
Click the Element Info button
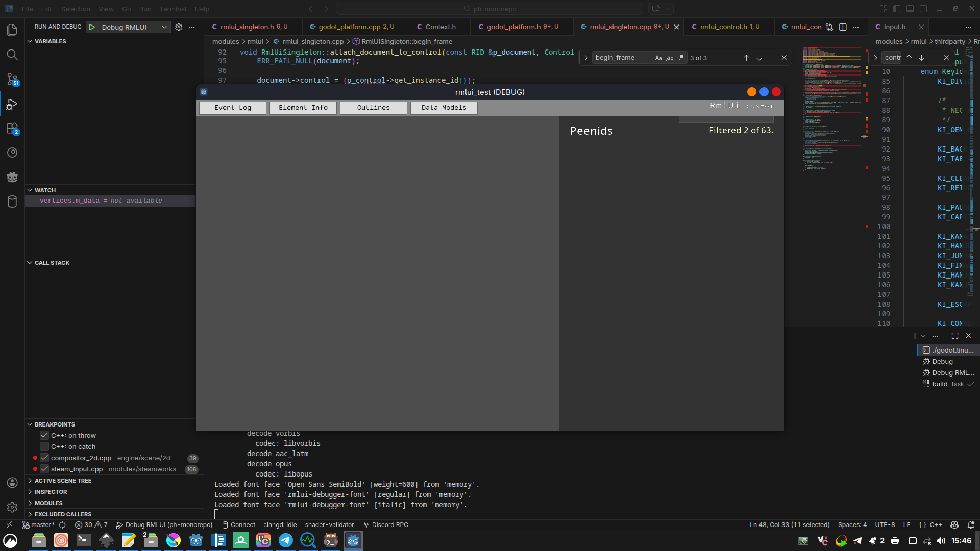tap(303, 108)
